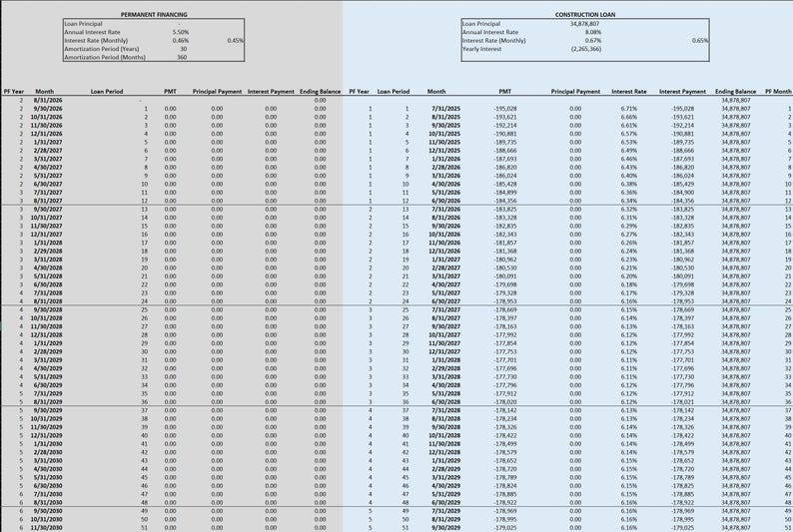Viewport: 793px width, 532px height.
Task: Select Construction Loan "Principal Payment" header
Action: [575, 92]
